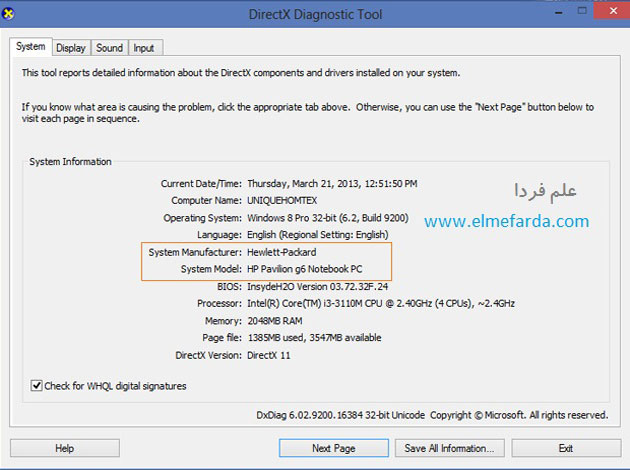Click the Hewlett-Packard manufacturer text
The height and width of the screenshot is (470, 630).
(x=281, y=252)
